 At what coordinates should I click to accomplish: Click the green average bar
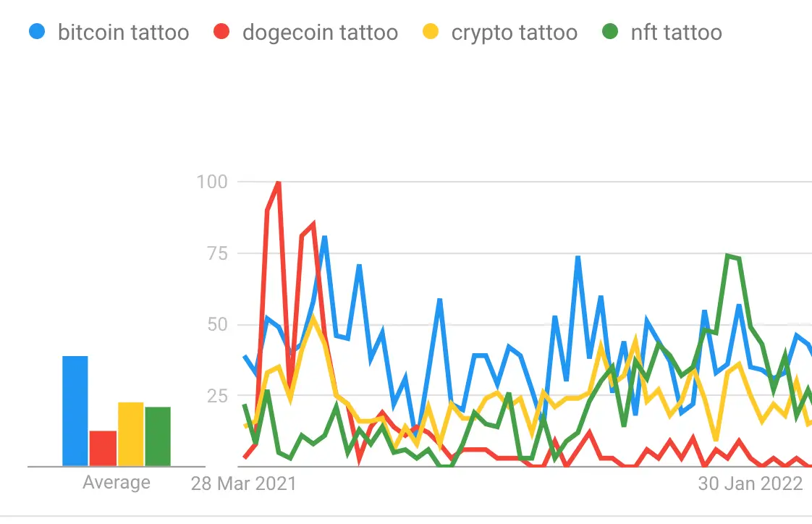click(x=158, y=436)
